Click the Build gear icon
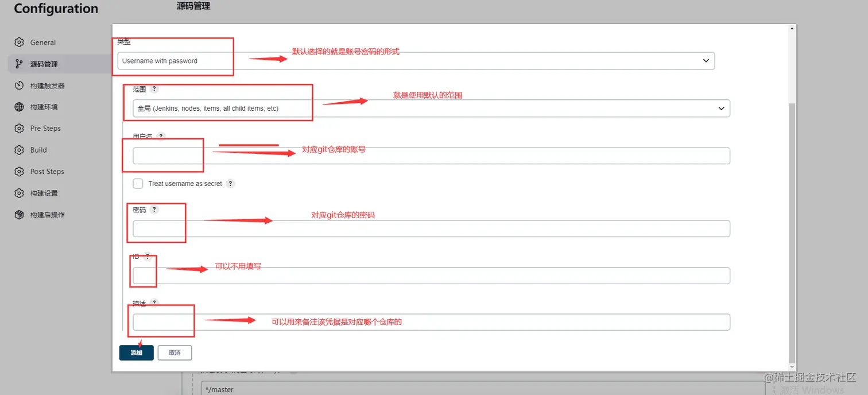 20,150
